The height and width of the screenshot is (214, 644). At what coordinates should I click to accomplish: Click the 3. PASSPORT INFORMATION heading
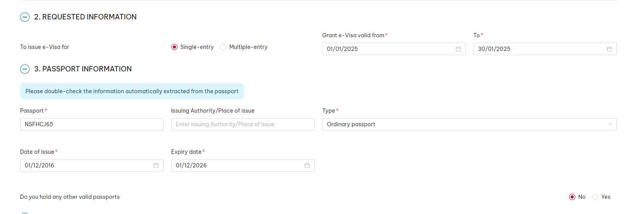point(83,69)
